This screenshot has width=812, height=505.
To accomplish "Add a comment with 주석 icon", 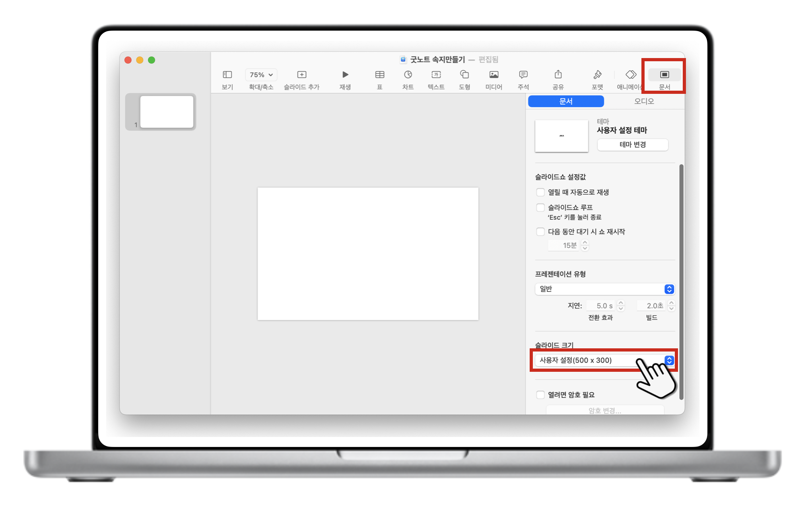I will (x=523, y=75).
